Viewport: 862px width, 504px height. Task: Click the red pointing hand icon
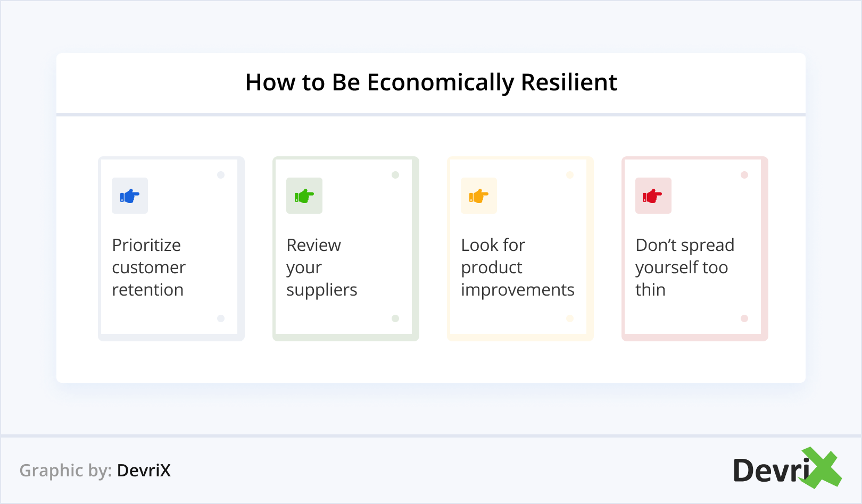pyautogui.click(x=653, y=196)
